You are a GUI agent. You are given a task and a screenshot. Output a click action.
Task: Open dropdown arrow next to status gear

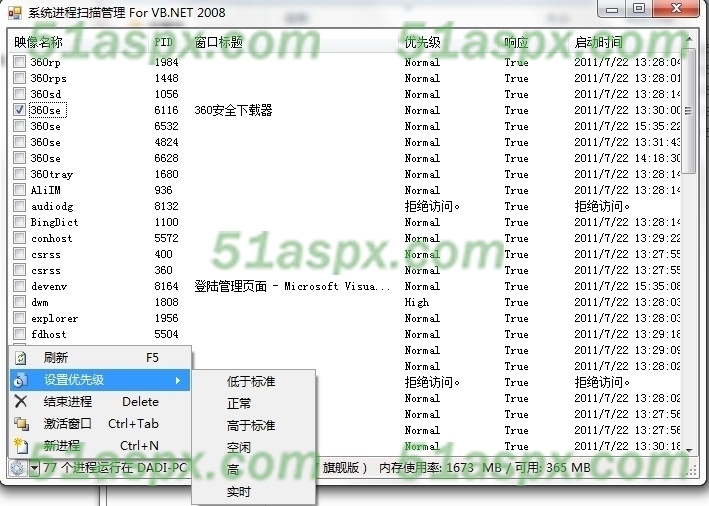(34, 468)
